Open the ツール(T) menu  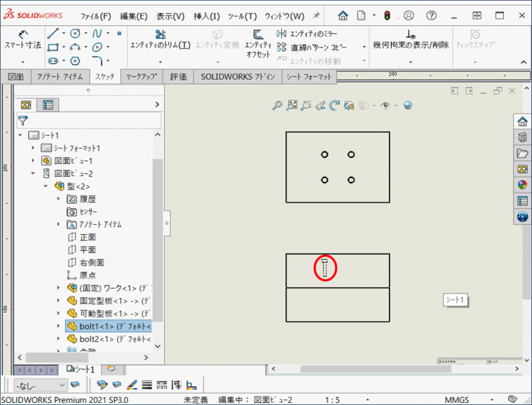click(x=242, y=16)
